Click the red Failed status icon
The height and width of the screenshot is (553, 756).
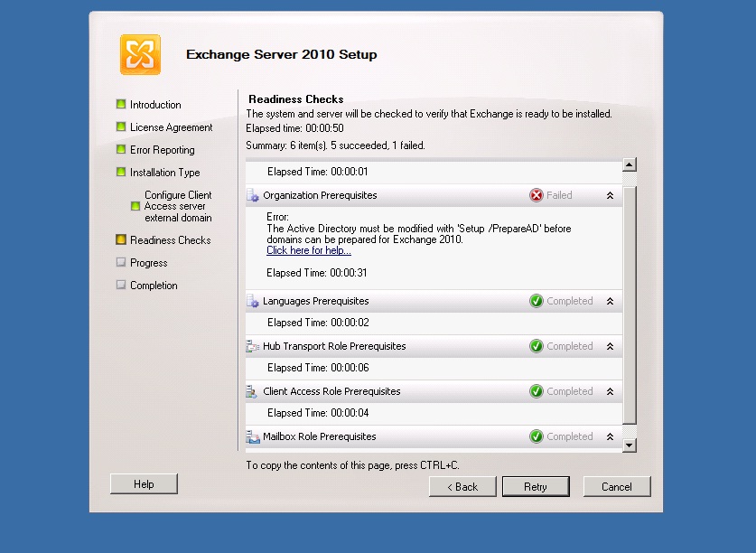[x=537, y=195]
